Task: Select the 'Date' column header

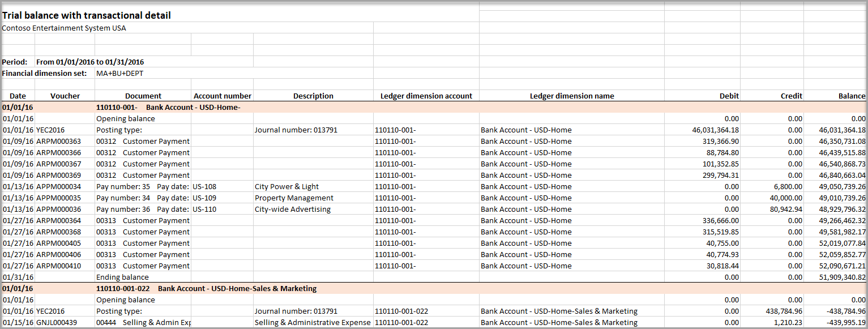Action: pyautogui.click(x=18, y=96)
